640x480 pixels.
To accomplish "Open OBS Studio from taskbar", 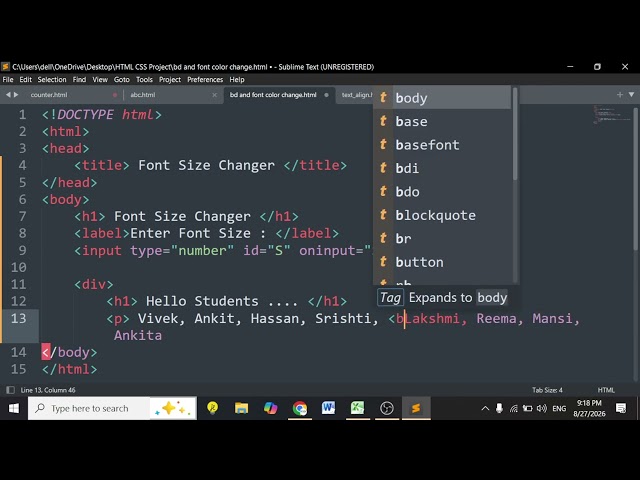I will point(387,408).
